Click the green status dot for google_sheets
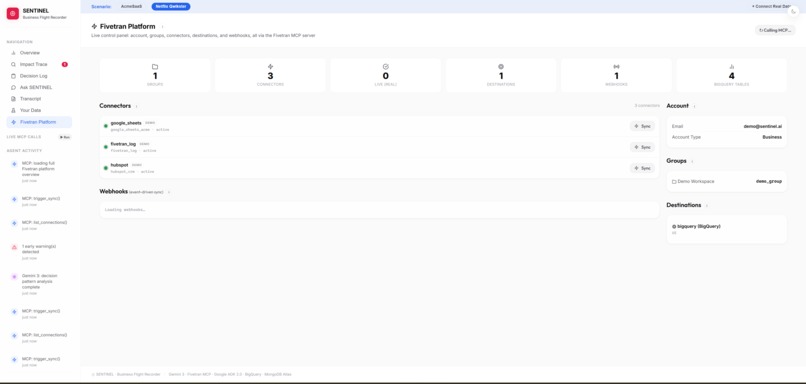This screenshot has height=384, width=806. tap(106, 126)
